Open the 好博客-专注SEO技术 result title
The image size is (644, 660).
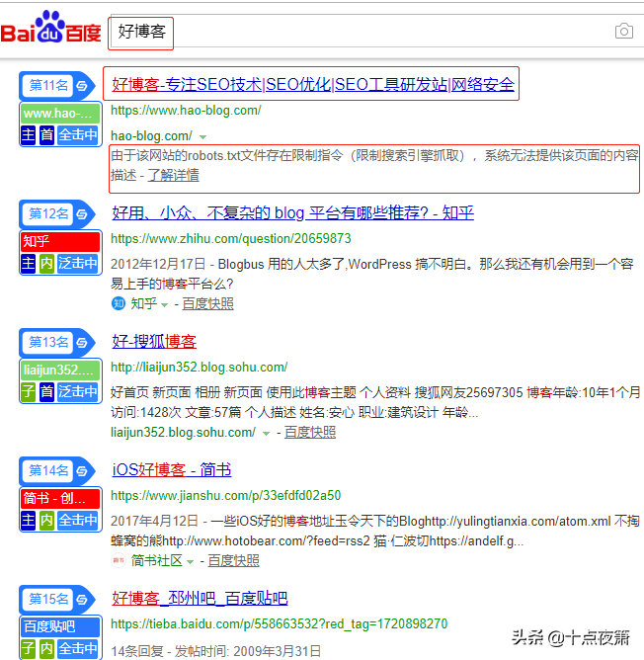pos(313,85)
